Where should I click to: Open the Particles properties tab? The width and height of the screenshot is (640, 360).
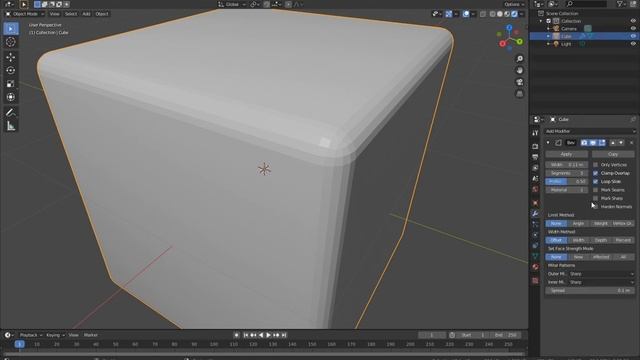(x=535, y=224)
